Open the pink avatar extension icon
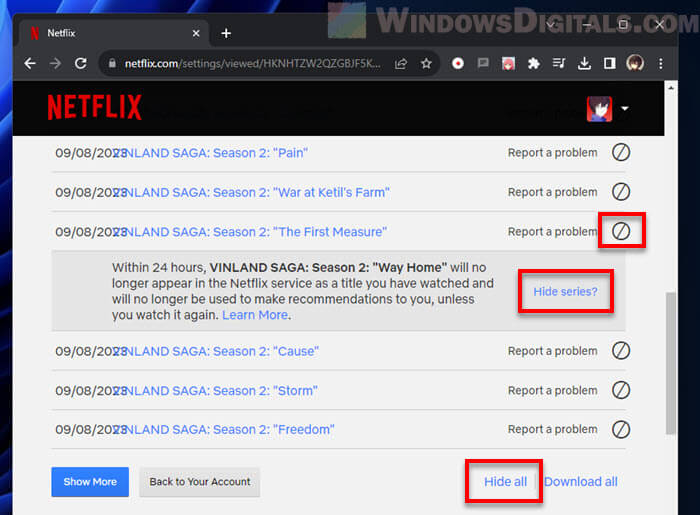Image resolution: width=700 pixels, height=515 pixels. click(508, 63)
